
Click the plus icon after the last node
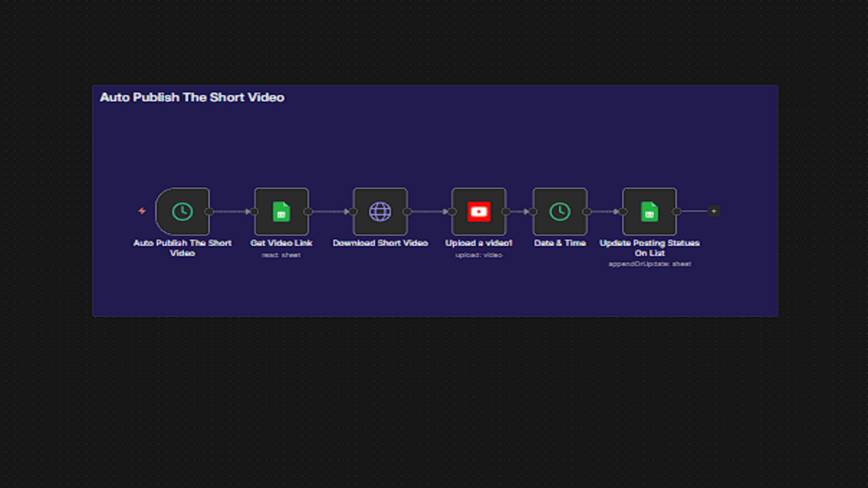tap(713, 210)
